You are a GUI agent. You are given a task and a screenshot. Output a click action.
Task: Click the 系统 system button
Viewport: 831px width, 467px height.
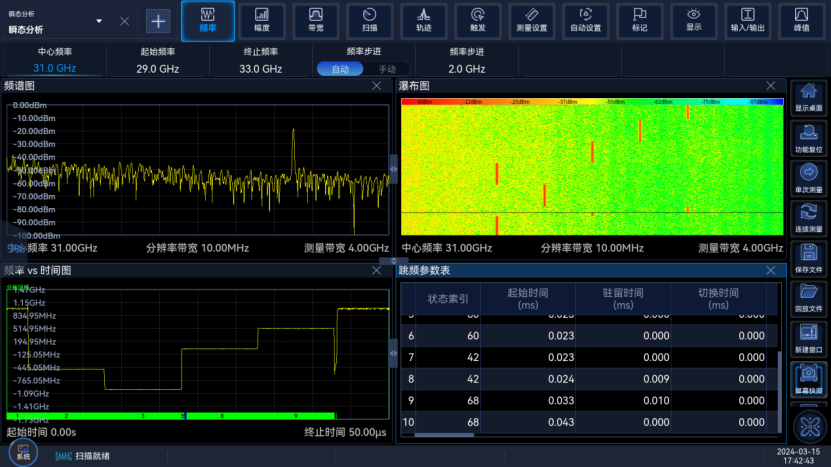(22, 452)
